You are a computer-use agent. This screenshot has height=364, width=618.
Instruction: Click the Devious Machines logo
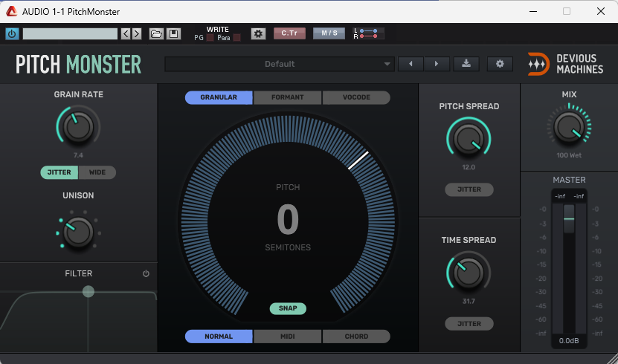(566, 64)
